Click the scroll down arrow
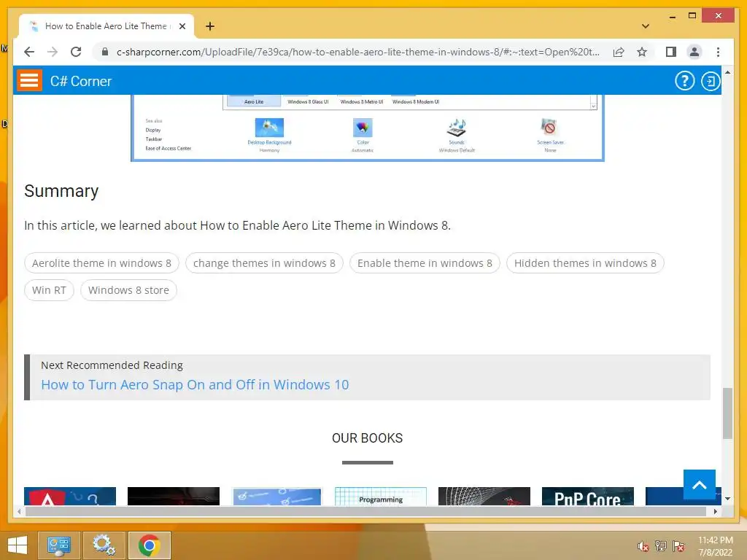This screenshot has height=560, width=747. (727, 499)
